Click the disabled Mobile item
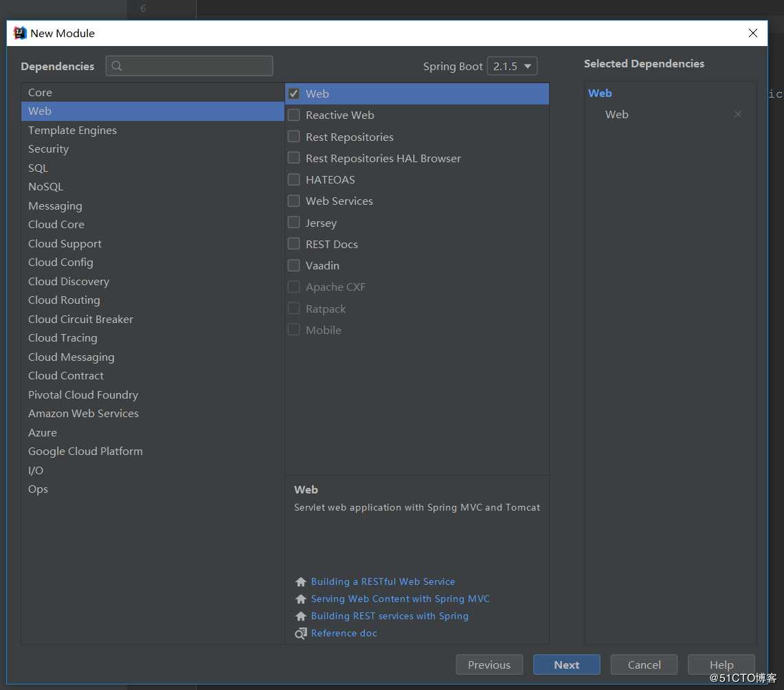784x690 pixels. tap(417, 330)
